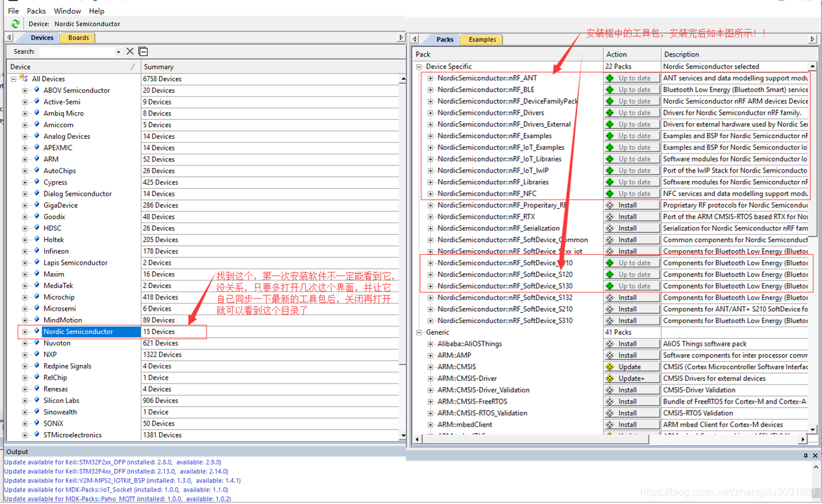
Task: Click the Microchip vendor icon
Action: tap(37, 297)
